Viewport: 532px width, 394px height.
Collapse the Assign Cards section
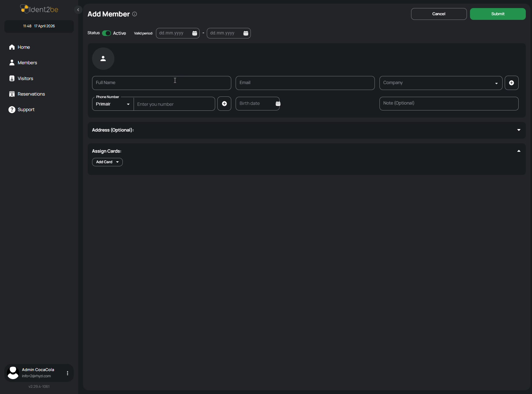pos(519,151)
